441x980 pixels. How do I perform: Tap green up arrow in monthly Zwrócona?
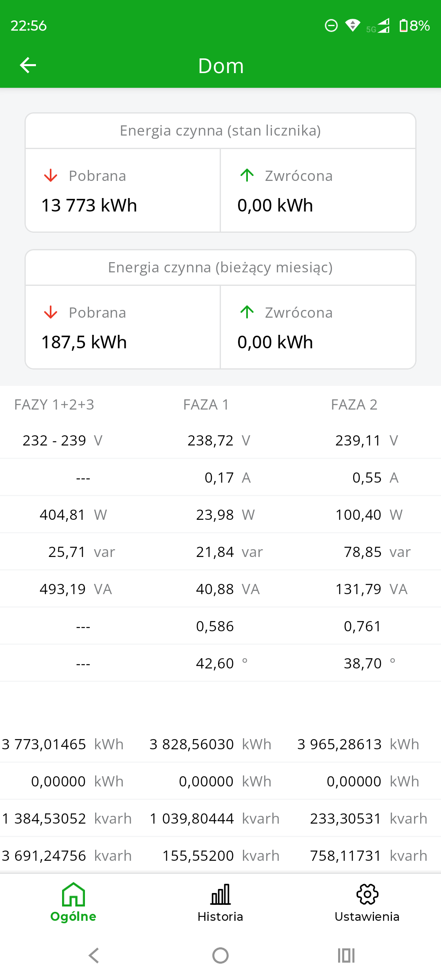[x=247, y=312]
